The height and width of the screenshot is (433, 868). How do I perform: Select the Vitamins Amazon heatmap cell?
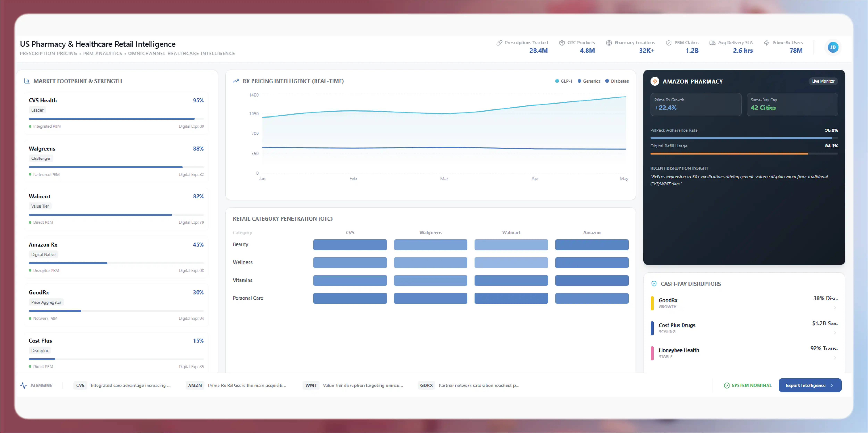point(592,280)
